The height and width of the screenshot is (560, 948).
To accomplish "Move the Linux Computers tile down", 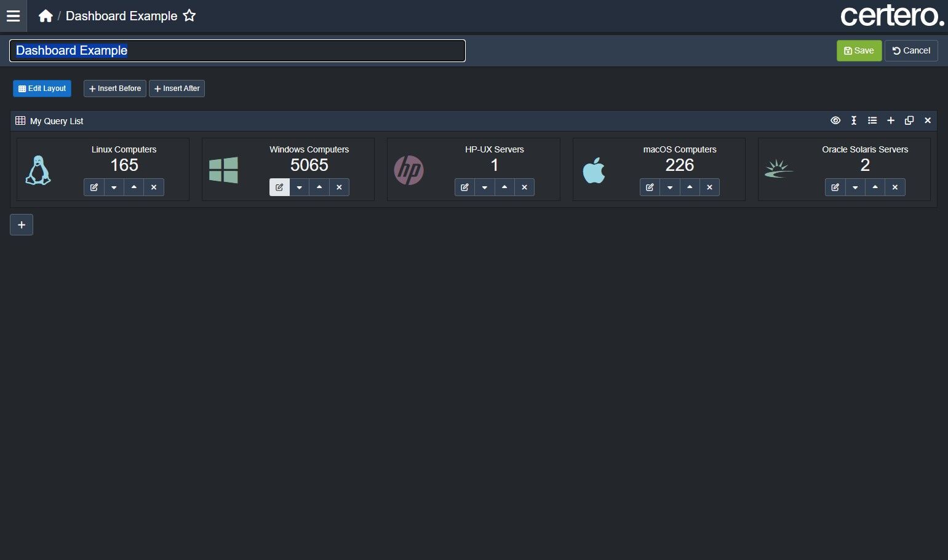I will pos(114,187).
